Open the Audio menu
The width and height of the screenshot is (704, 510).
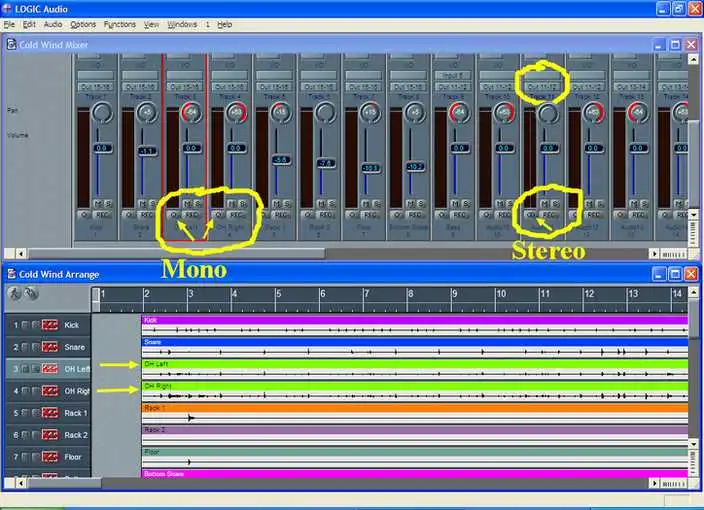[53, 24]
